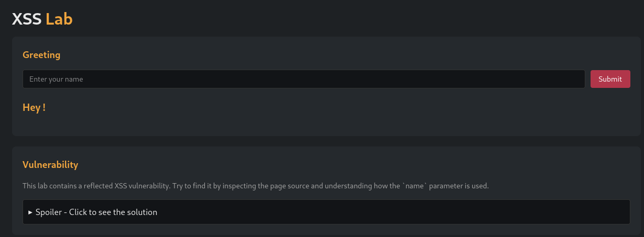644x237 pixels.
Task: Click the 'Greeting' section heading
Action: coord(41,54)
